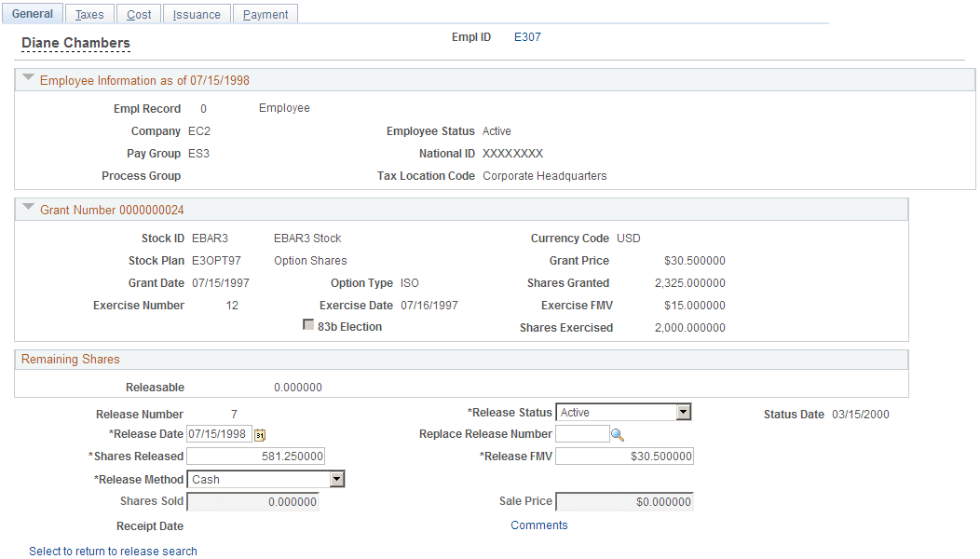
Task: Open the Release Method dropdown
Action: (x=265, y=479)
